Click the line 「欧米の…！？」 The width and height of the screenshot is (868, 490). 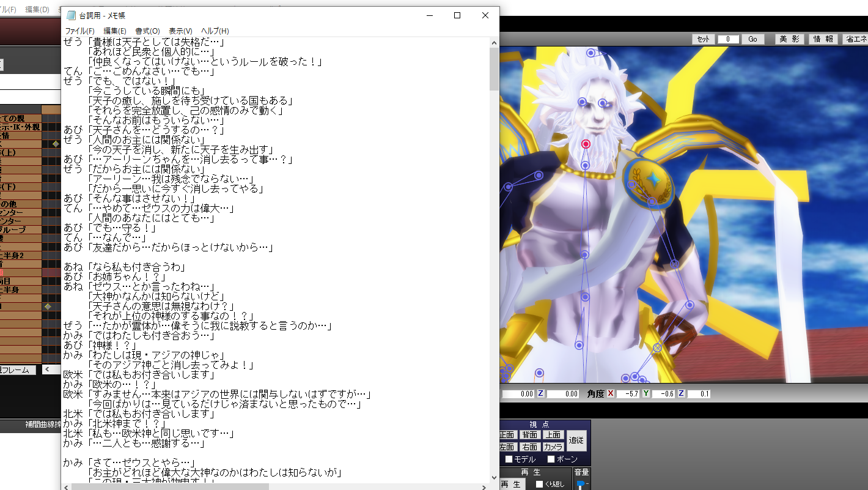(x=122, y=384)
